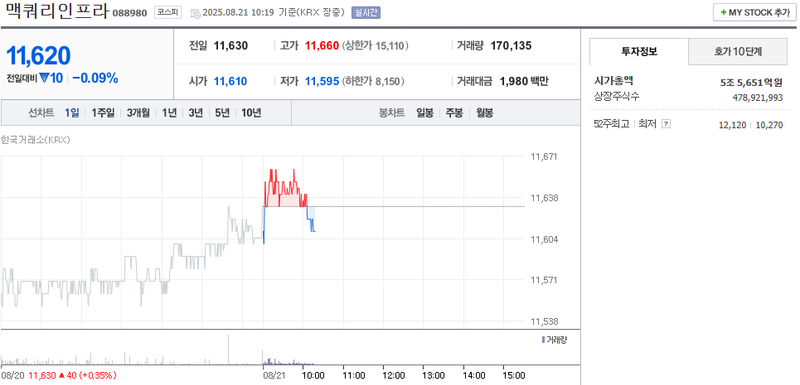Click the 실시간 realtime badge
The image size is (800, 385).
click(365, 13)
